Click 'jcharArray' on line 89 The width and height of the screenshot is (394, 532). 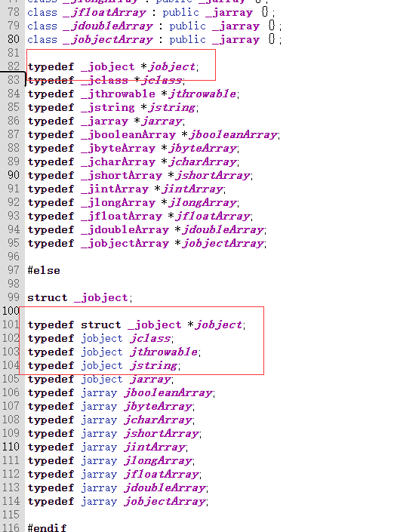202,161
